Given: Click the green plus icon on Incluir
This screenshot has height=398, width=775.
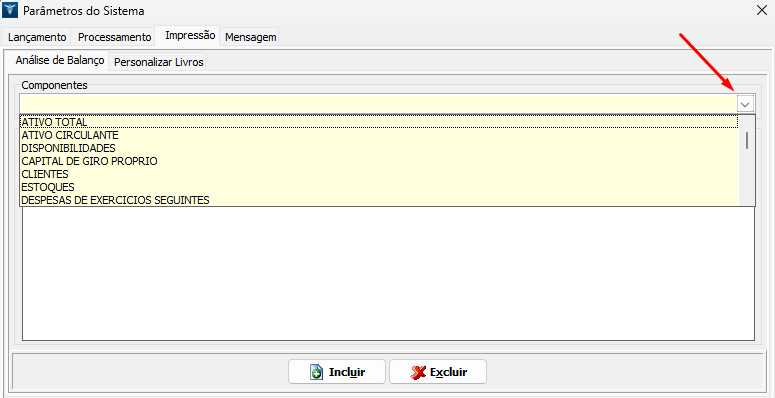Looking at the screenshot, I should (x=316, y=372).
